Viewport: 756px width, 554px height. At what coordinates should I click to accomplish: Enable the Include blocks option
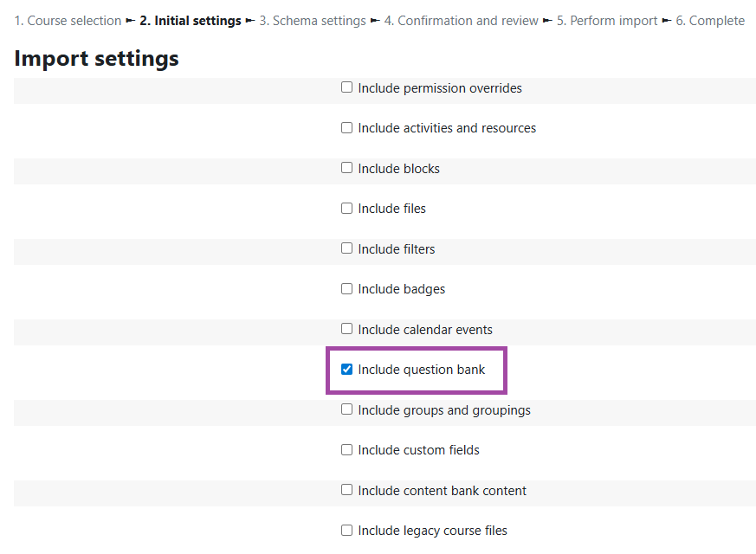pos(346,167)
